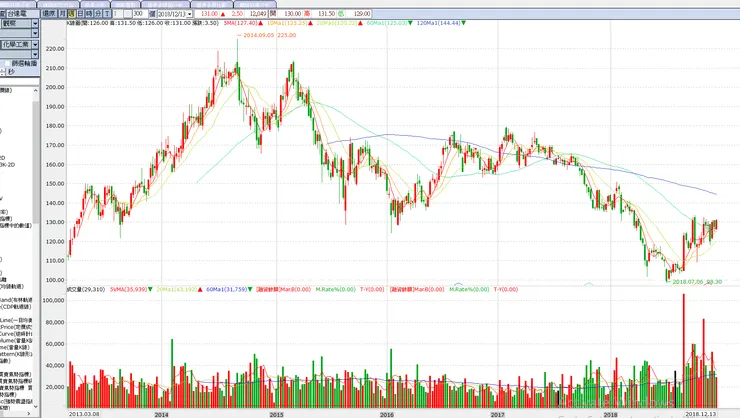
Task: Click the 20Ma1(120.22) legend label
Action: [x=337, y=23]
